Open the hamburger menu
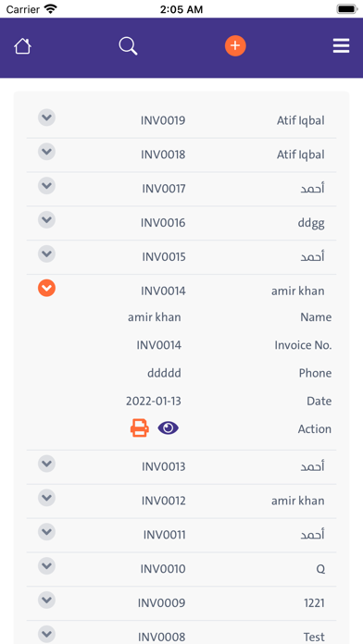The height and width of the screenshot is (644, 363). click(x=341, y=46)
